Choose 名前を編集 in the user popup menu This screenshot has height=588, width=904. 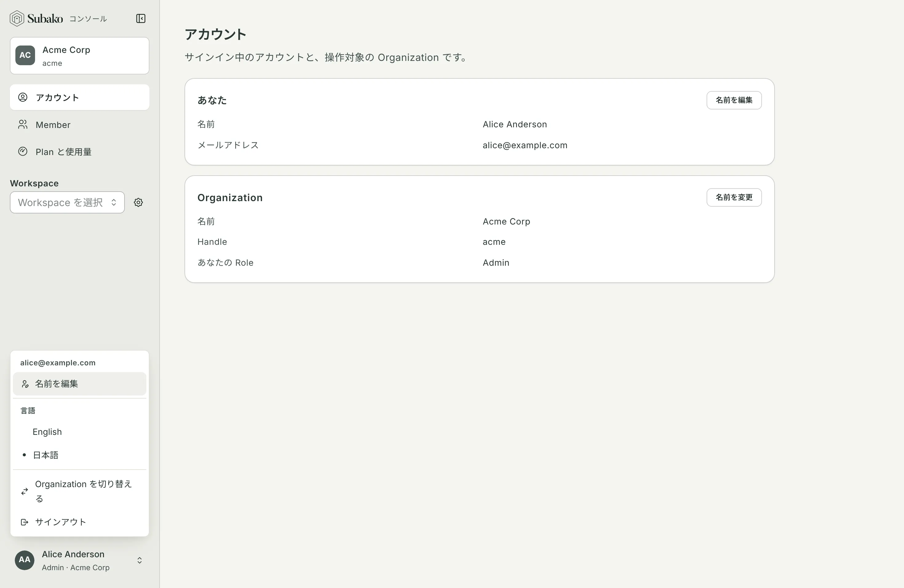pos(79,384)
